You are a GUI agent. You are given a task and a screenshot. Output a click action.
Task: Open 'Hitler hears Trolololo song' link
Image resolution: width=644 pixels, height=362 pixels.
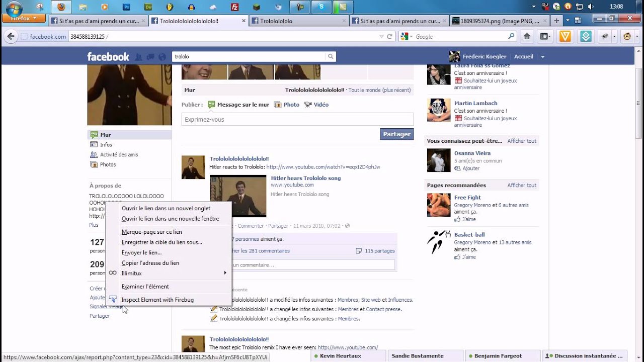306,178
